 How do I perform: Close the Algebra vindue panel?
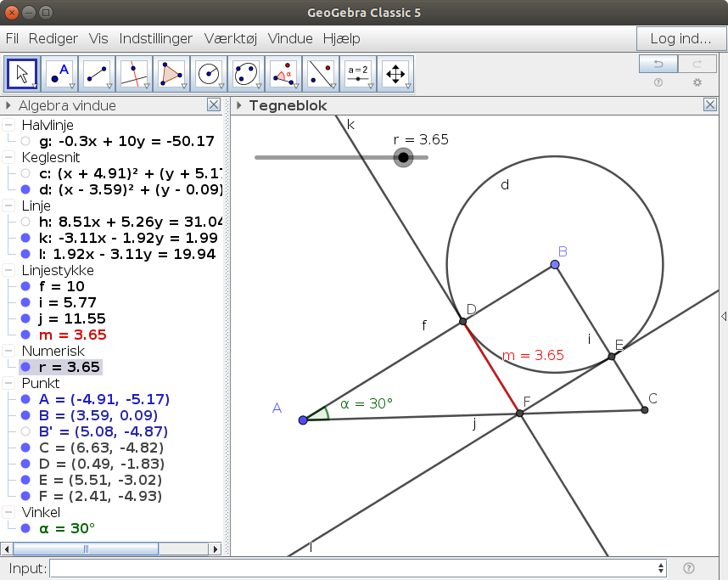pyautogui.click(x=214, y=105)
